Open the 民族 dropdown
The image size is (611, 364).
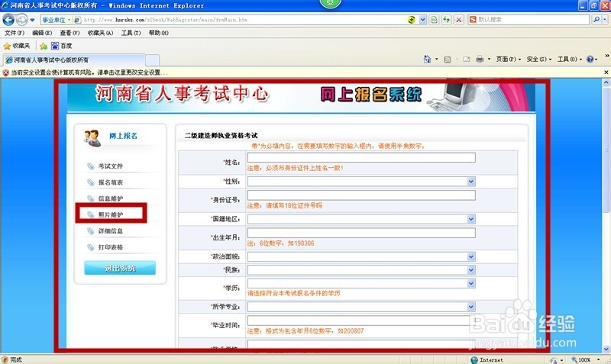point(361,270)
